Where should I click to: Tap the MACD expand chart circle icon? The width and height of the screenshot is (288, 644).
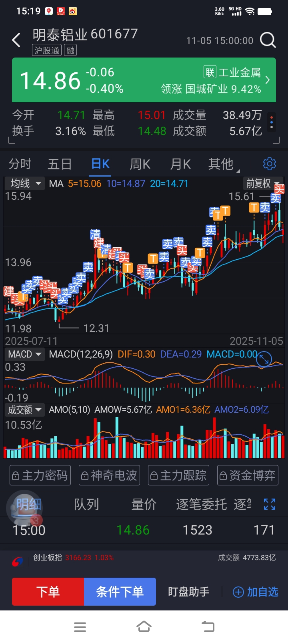click(x=264, y=359)
